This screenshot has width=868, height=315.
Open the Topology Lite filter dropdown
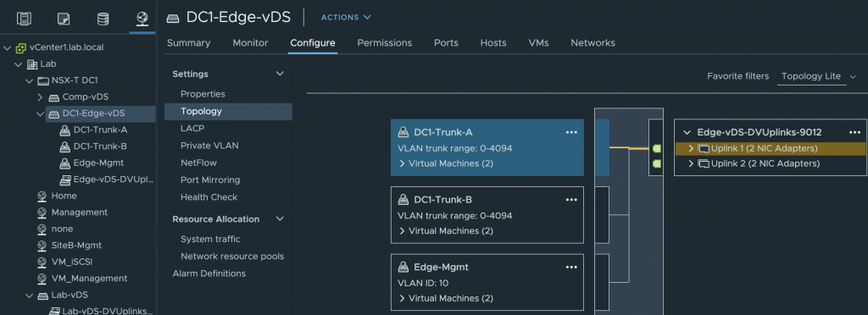pyautogui.click(x=818, y=76)
